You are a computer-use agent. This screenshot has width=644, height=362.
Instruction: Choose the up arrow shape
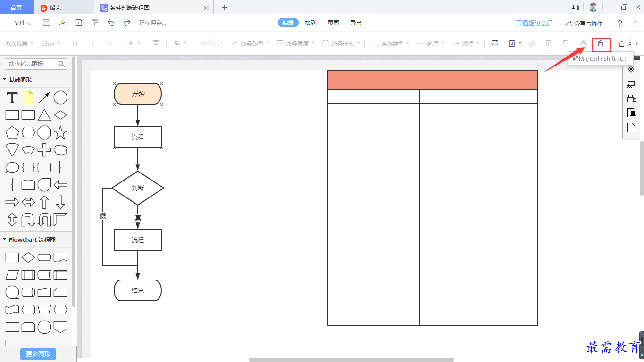coord(44,202)
